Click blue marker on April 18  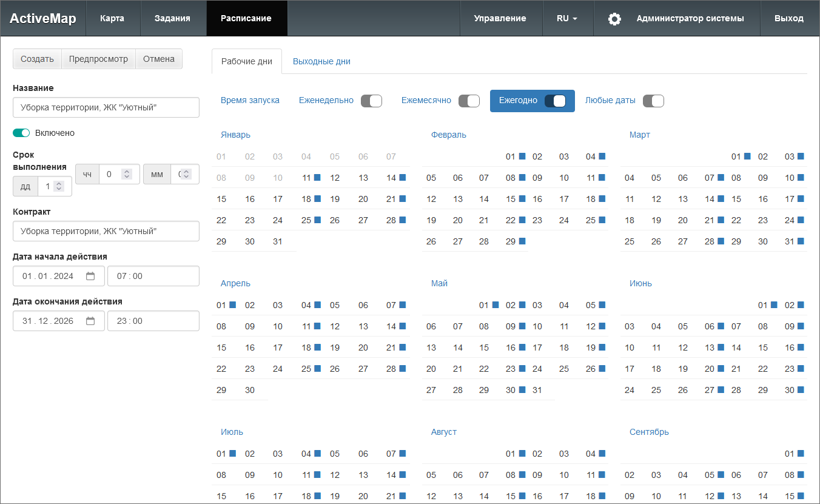[317, 348]
